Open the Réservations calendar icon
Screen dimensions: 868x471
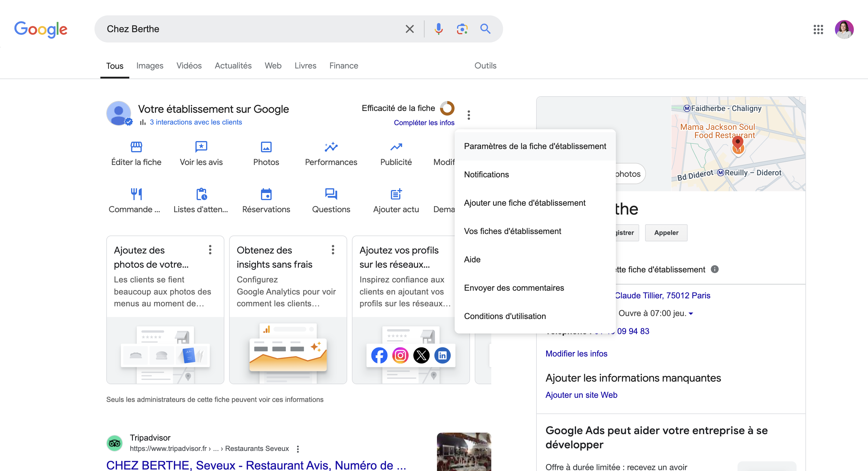[x=266, y=194]
